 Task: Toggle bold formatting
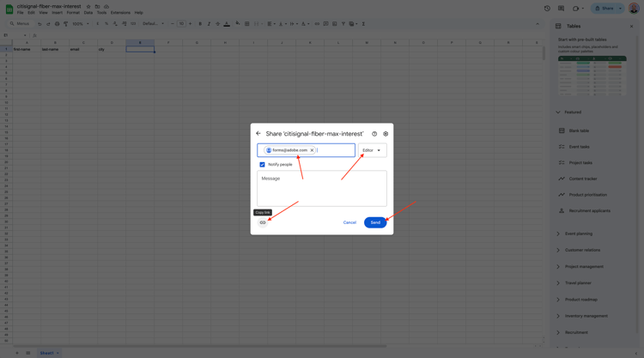click(x=200, y=24)
